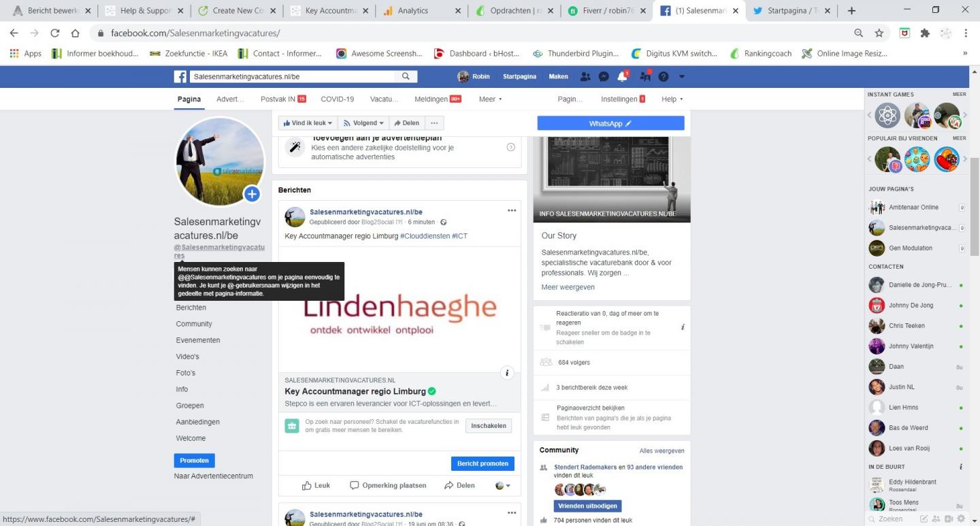Expand the Vind ik leuk dropdown
This screenshot has width=980, height=526.
pos(308,123)
